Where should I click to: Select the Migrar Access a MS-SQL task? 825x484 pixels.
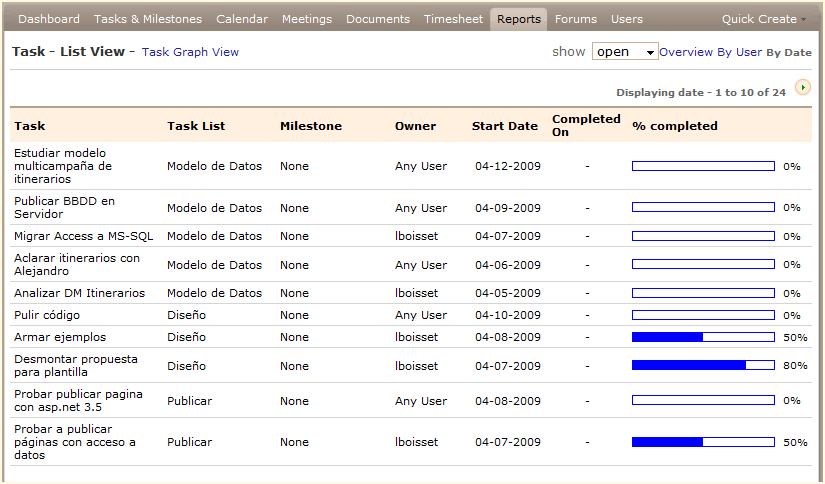pyautogui.click(x=83, y=236)
